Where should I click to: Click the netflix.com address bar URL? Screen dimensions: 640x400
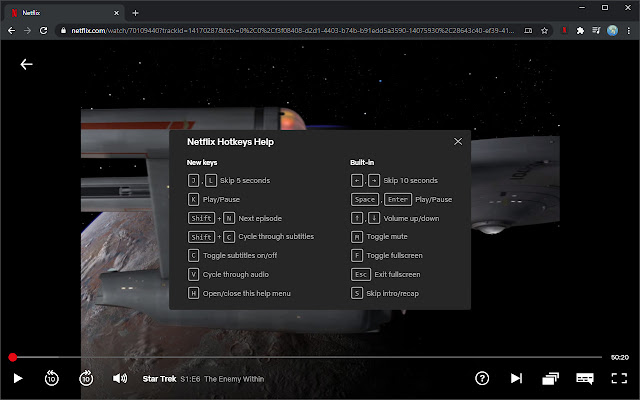tap(293, 31)
